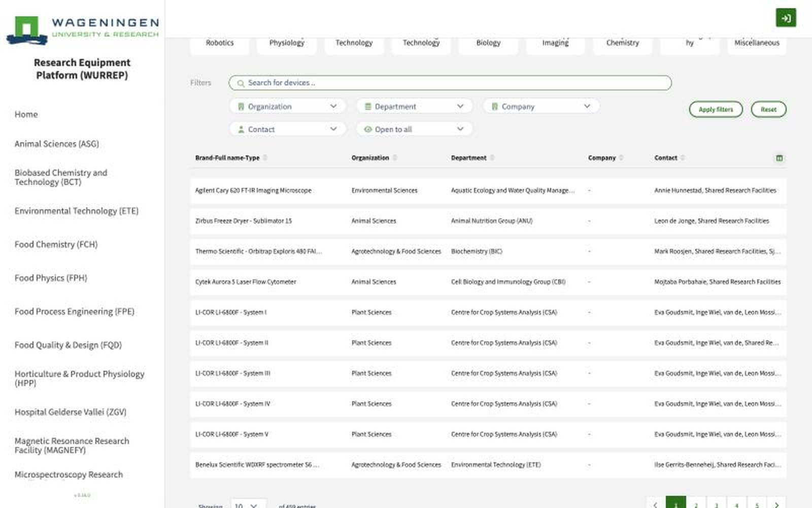Expand the Organization filter dropdown
Viewport: 812px width, 508px height.
tap(287, 107)
